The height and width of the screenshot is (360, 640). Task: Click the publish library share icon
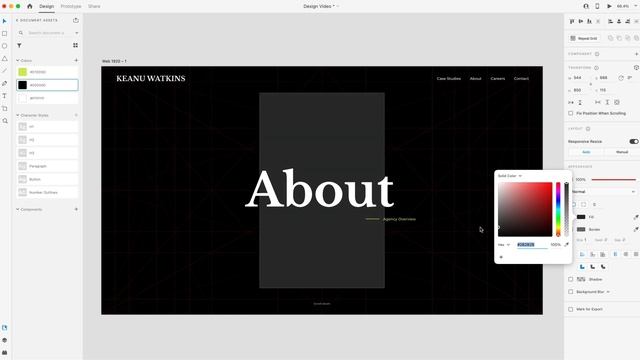pyautogui.click(x=76, y=20)
